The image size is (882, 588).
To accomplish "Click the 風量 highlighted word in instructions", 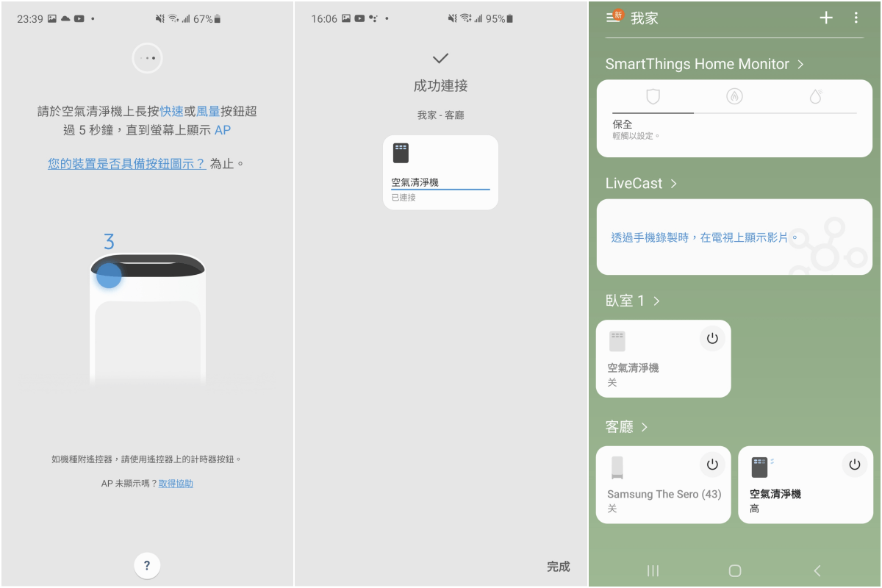I will point(209,112).
